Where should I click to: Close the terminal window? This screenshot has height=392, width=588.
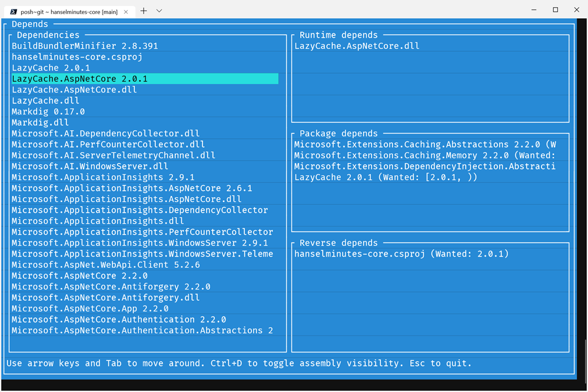click(577, 10)
